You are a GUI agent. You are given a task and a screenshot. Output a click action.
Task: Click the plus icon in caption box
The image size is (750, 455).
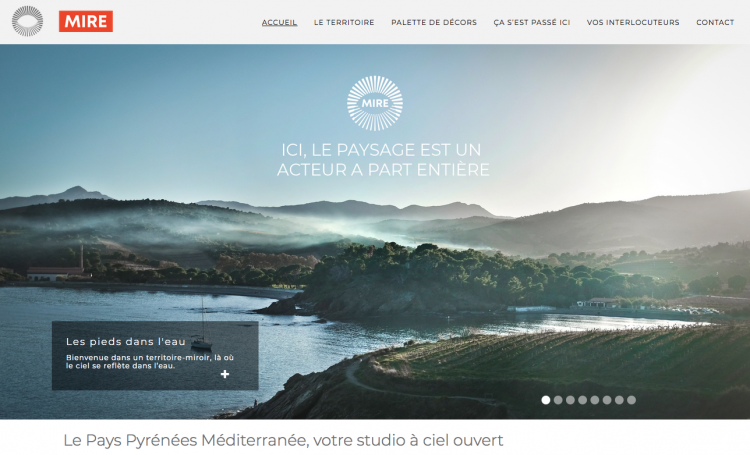point(225,374)
